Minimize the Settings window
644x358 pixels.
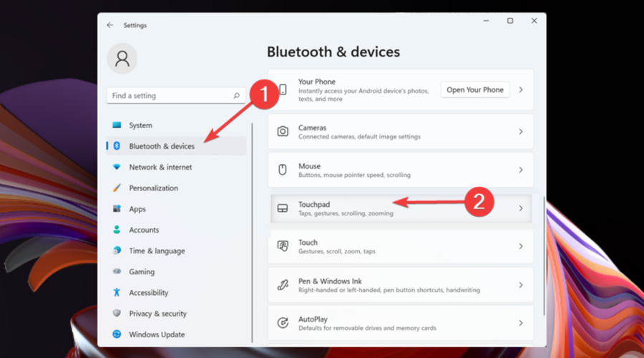point(486,21)
